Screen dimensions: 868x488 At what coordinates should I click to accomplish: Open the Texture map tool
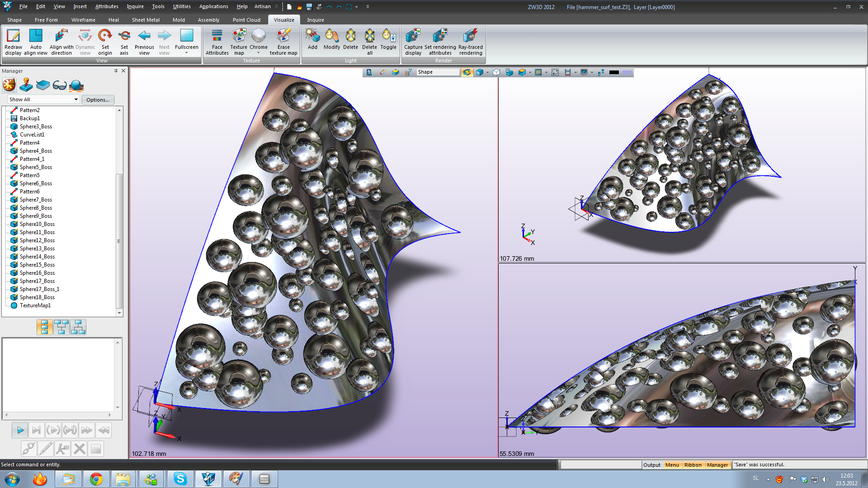coord(239,36)
